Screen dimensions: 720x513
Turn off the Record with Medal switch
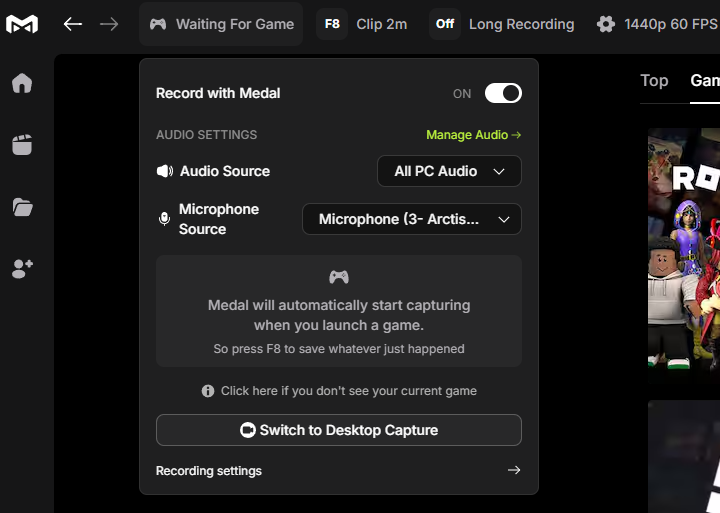click(x=503, y=93)
